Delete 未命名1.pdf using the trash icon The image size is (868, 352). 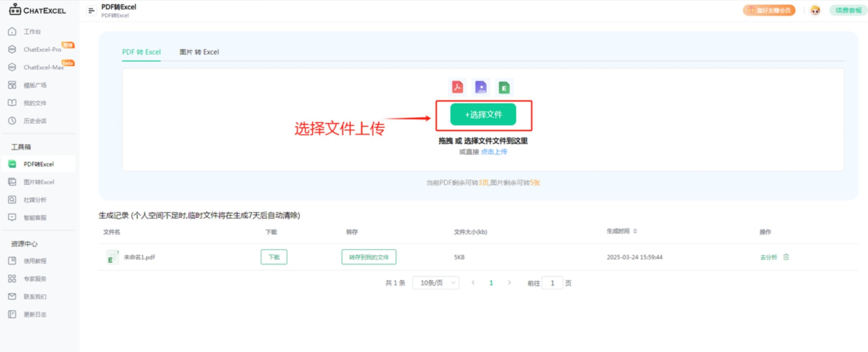point(786,257)
